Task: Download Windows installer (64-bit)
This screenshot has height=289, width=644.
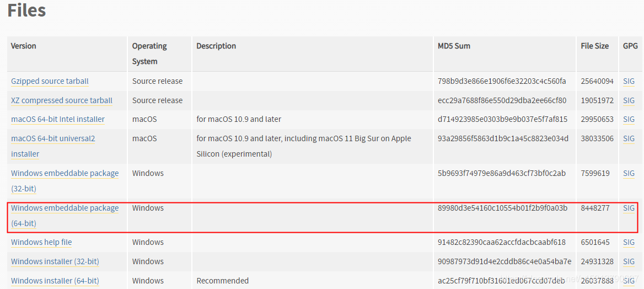Action: click(x=55, y=281)
